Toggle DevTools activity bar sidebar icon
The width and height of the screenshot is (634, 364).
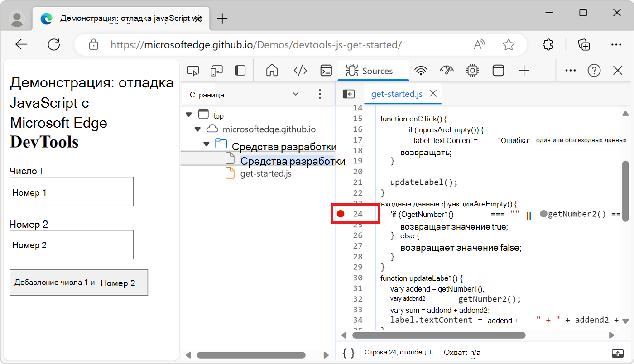click(240, 71)
